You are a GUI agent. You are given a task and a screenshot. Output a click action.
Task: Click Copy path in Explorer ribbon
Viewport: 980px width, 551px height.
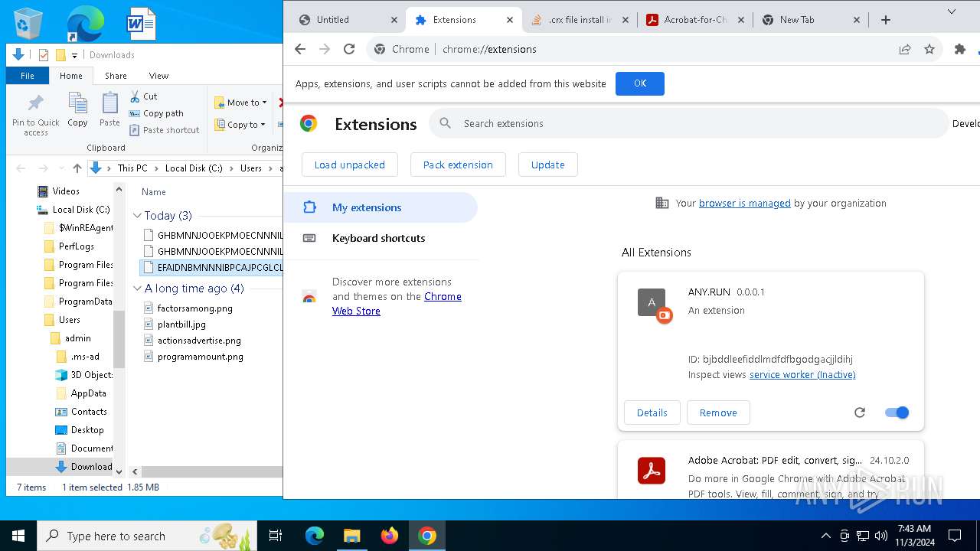[x=156, y=113]
